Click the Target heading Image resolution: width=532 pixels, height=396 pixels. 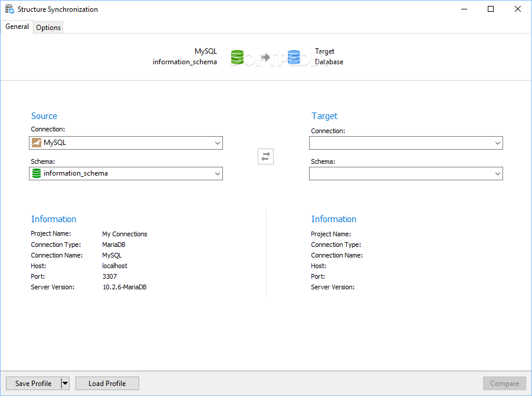324,116
